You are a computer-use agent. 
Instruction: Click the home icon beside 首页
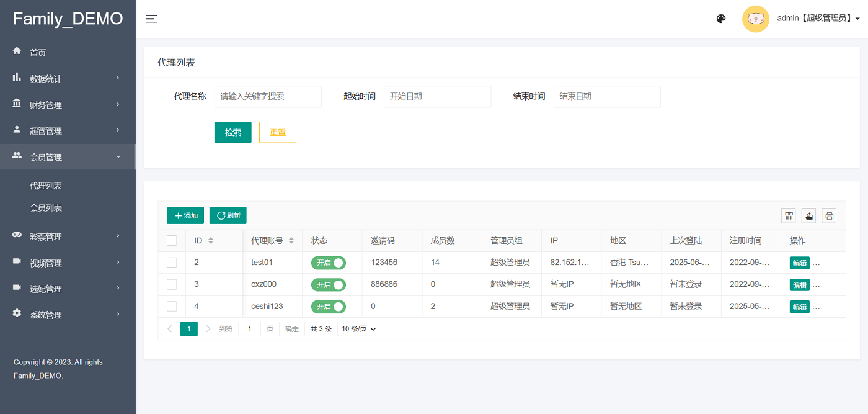point(17,52)
